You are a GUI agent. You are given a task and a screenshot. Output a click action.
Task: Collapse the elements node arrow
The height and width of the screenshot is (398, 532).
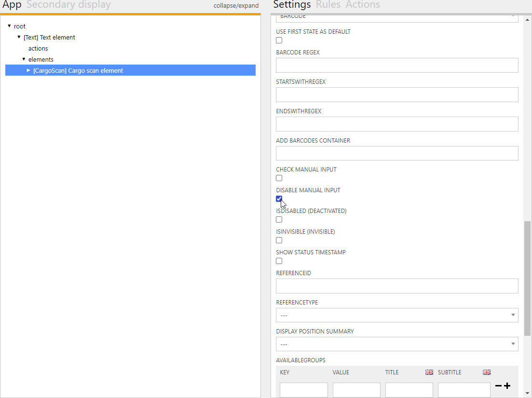click(x=24, y=59)
